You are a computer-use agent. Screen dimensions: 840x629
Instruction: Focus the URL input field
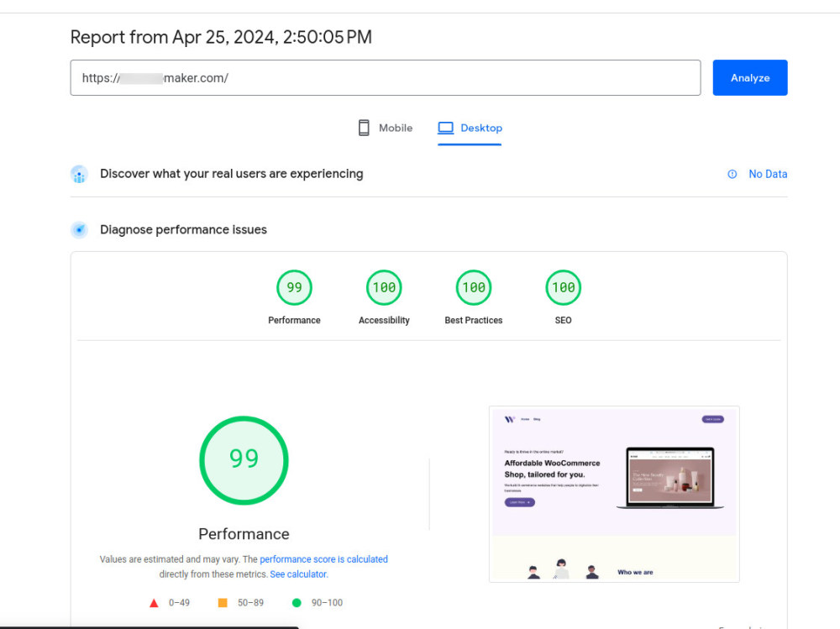pyautogui.click(x=386, y=78)
